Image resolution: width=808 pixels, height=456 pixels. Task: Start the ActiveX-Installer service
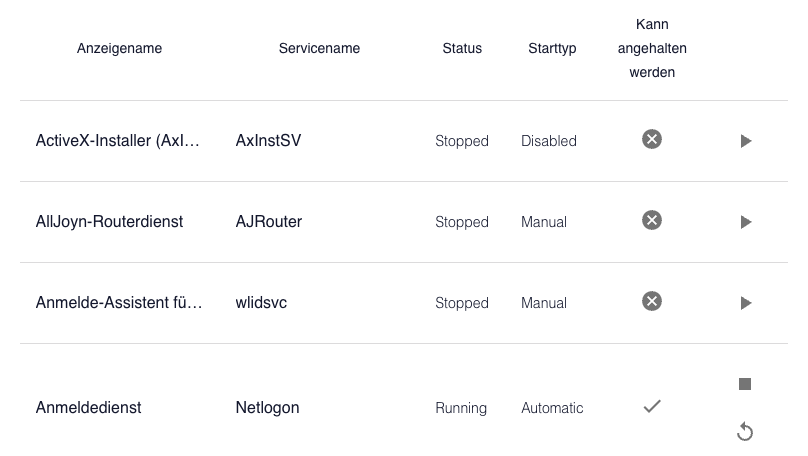point(745,142)
